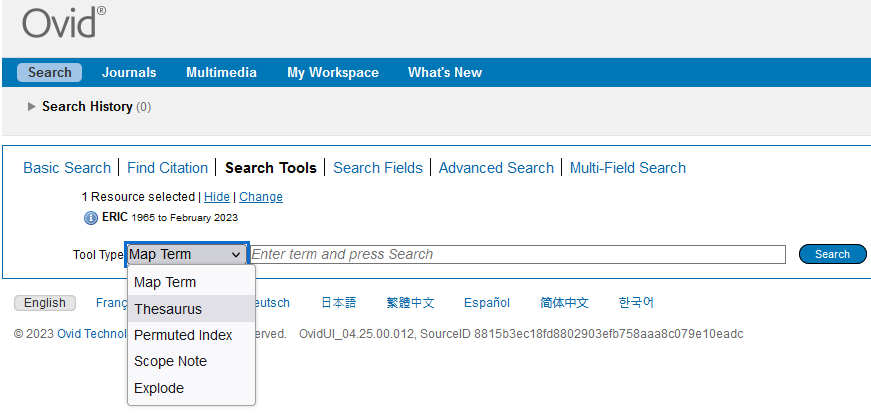Open the Journals tab

[x=129, y=72]
